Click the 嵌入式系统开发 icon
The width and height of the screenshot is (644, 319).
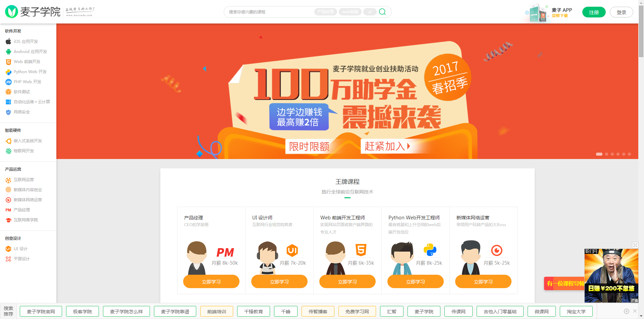[8, 141]
